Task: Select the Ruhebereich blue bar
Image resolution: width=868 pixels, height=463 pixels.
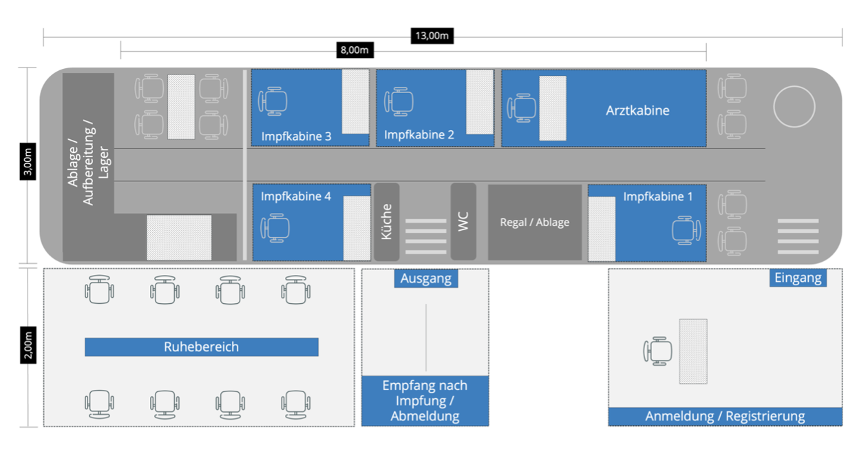Action: (x=201, y=347)
